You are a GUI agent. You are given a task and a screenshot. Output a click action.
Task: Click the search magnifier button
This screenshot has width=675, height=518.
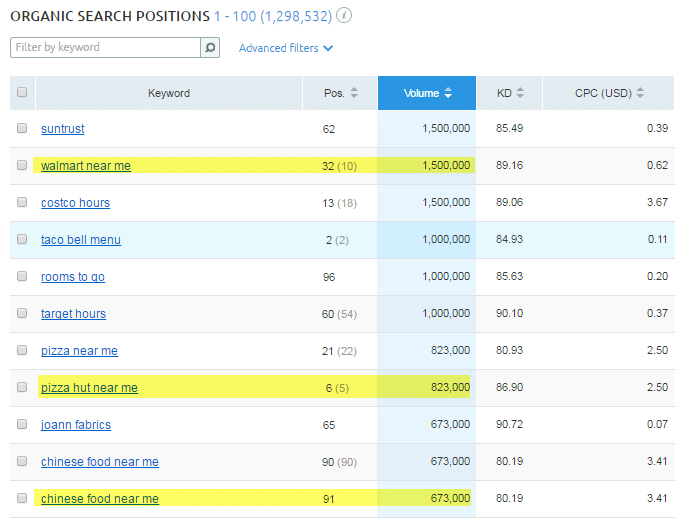(x=210, y=47)
